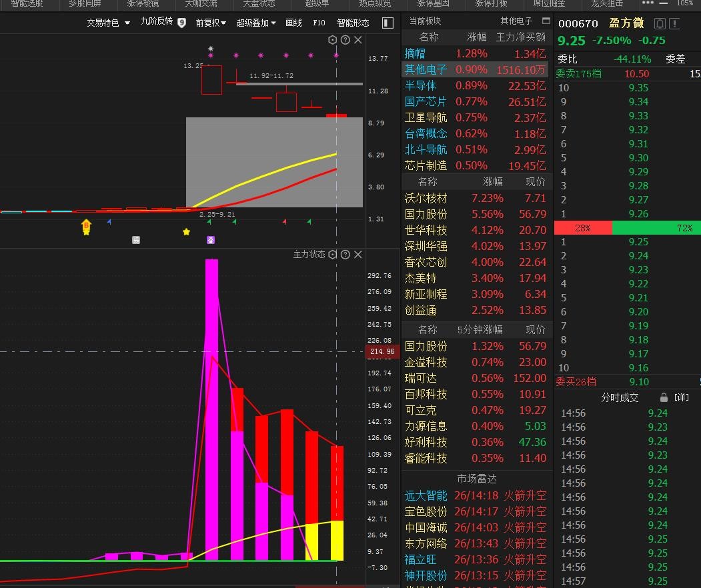Toggle the 当前板块 window view icon

pos(546,21)
